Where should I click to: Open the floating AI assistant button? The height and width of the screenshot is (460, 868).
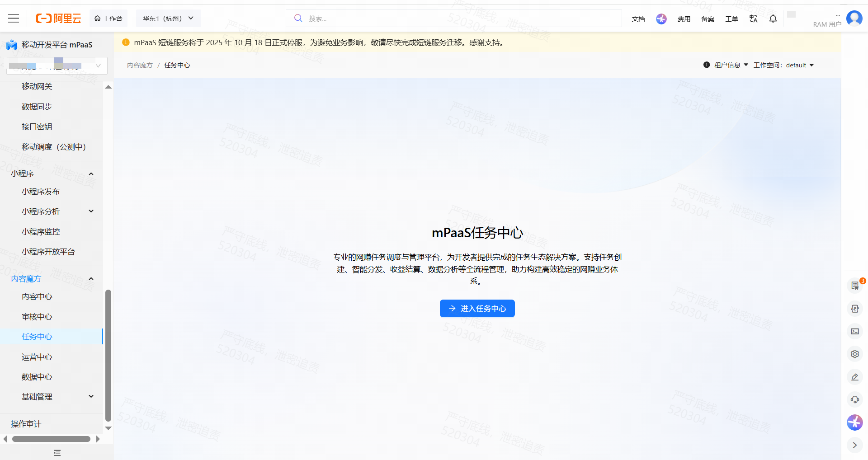tap(855, 422)
